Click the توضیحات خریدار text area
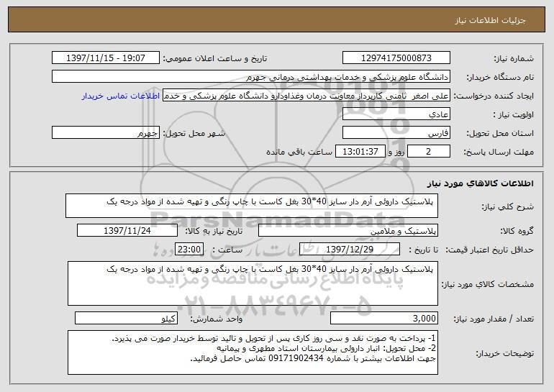Image resolution: width=554 pixels, height=392 pixels. (253, 352)
